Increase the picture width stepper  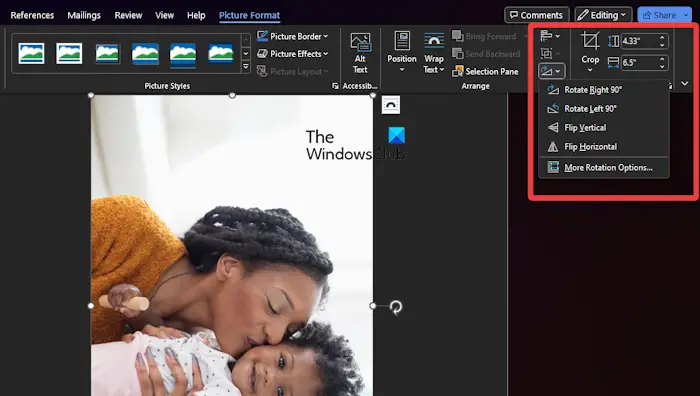(662, 59)
